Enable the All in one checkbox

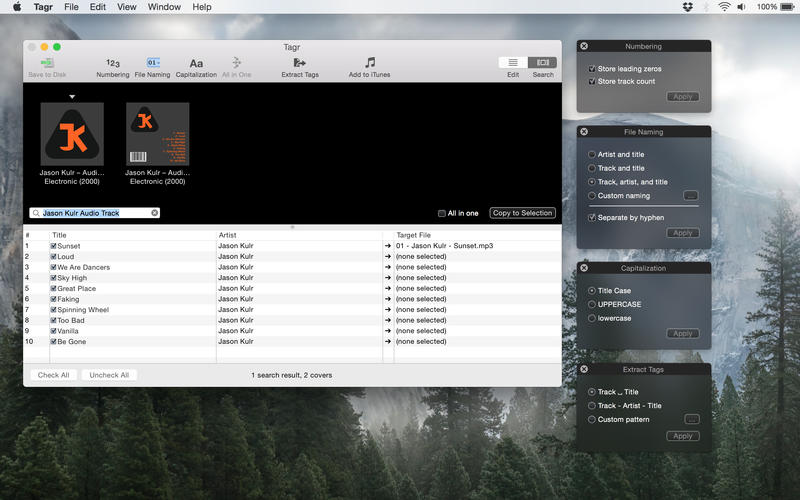coord(442,213)
